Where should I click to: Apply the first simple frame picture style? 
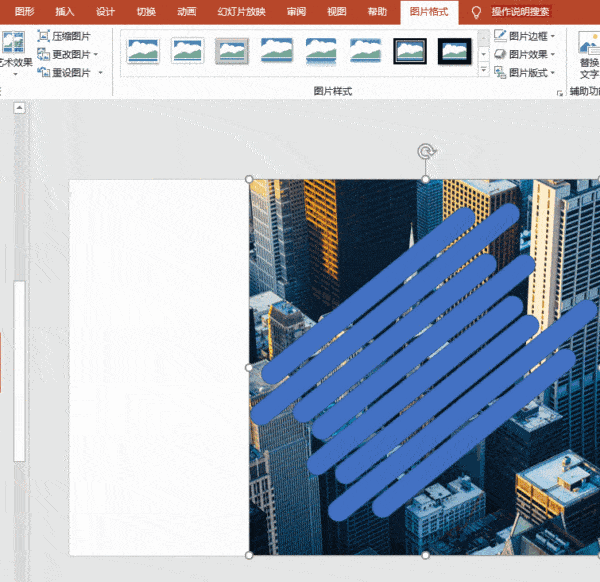pos(143,51)
